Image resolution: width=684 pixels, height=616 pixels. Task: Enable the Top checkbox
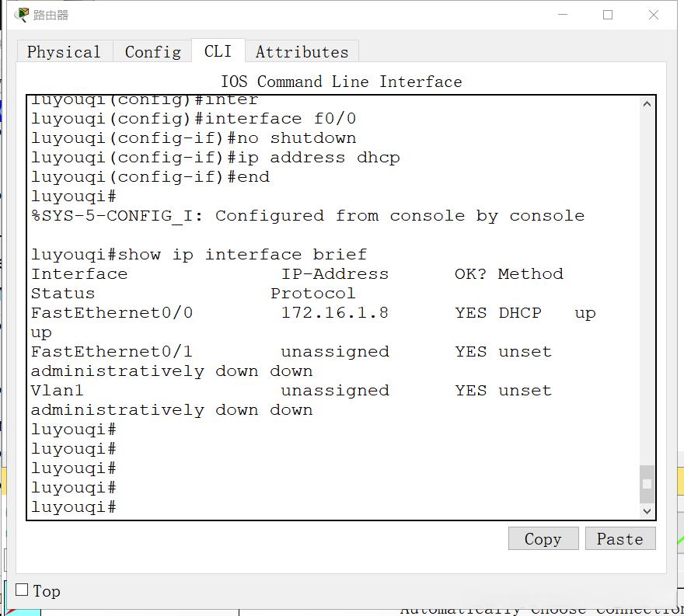(22, 590)
